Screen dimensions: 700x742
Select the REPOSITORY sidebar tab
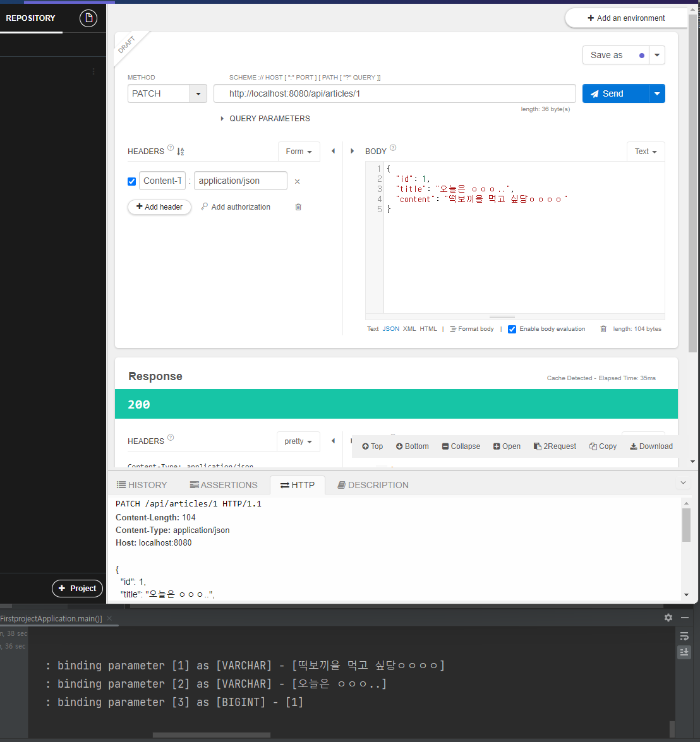(31, 18)
